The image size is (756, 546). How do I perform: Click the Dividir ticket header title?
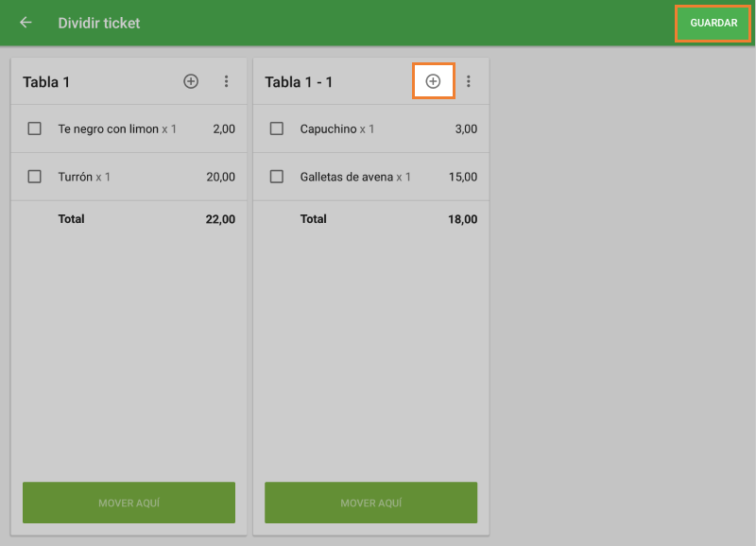coord(98,23)
